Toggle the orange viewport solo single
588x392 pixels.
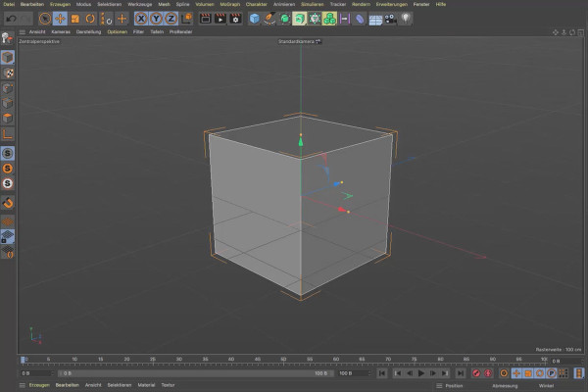pos(8,169)
